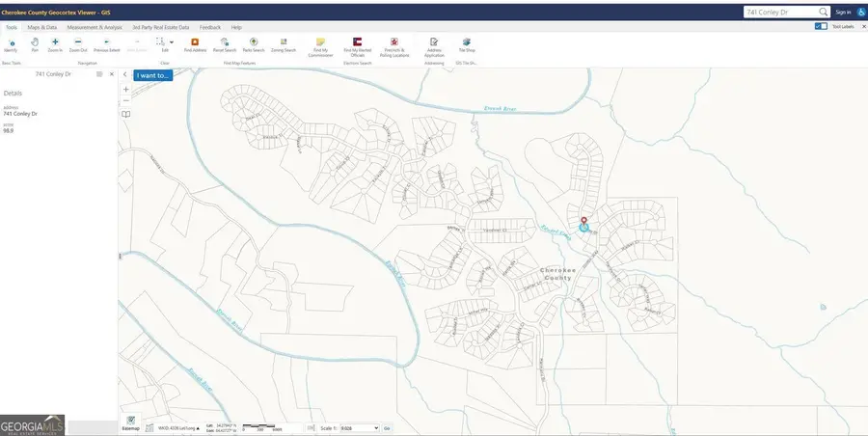The image size is (868, 436).
Task: Click the score value 98.9
Action: (9, 131)
